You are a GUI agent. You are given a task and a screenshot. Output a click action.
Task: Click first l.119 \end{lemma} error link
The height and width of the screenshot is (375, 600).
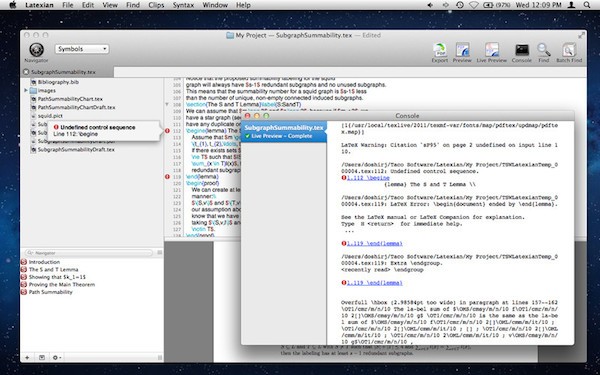(374, 243)
